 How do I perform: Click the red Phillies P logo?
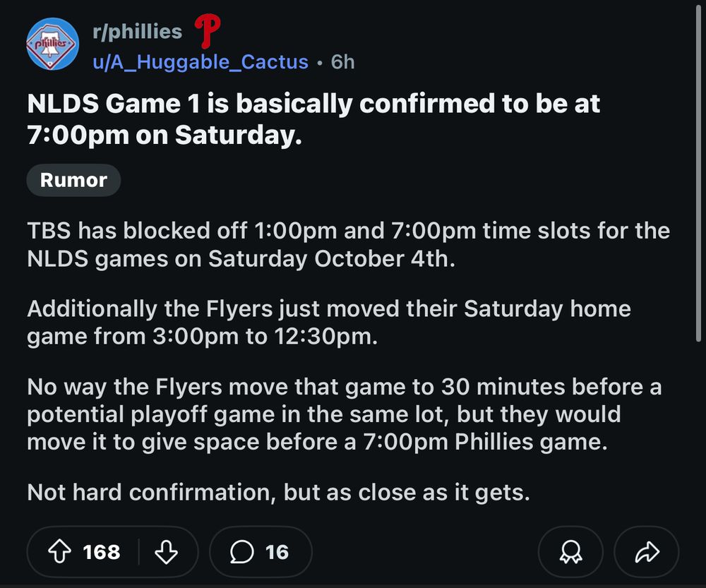tap(207, 30)
